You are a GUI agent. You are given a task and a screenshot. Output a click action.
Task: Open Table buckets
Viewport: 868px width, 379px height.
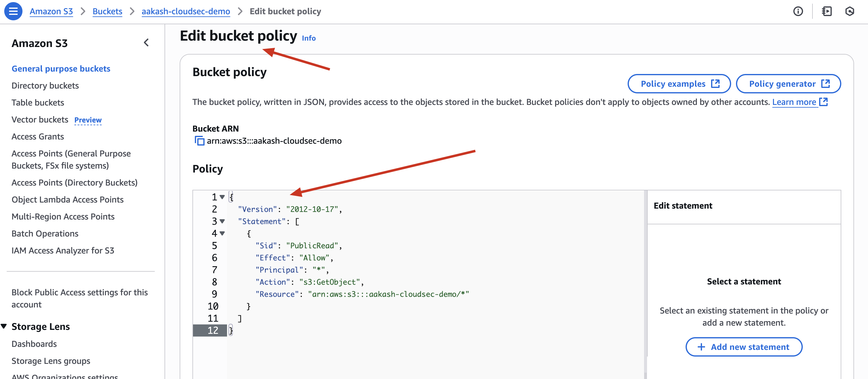pyautogui.click(x=38, y=103)
